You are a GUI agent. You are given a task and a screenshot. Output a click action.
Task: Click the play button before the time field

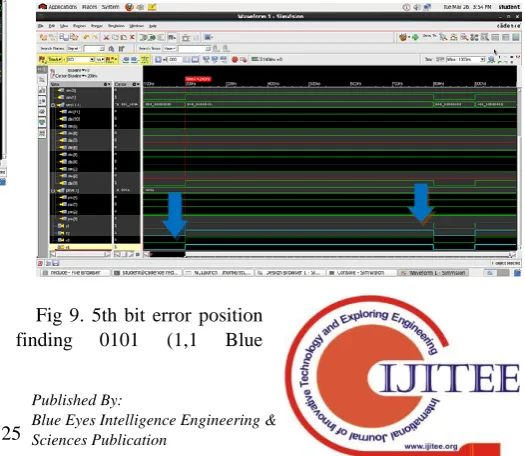coord(158,59)
